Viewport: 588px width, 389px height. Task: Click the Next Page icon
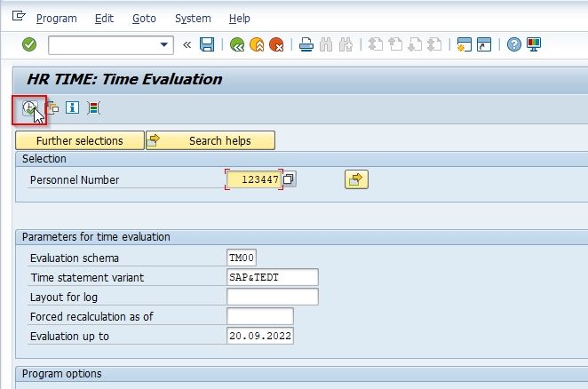point(415,44)
